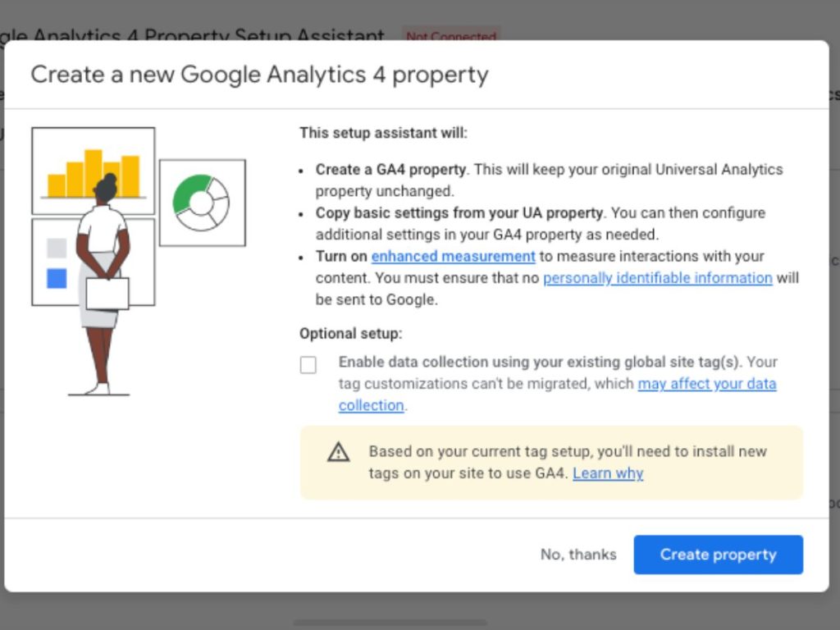Click the yellow bar chart illustration
The image size is (840, 630).
94,172
